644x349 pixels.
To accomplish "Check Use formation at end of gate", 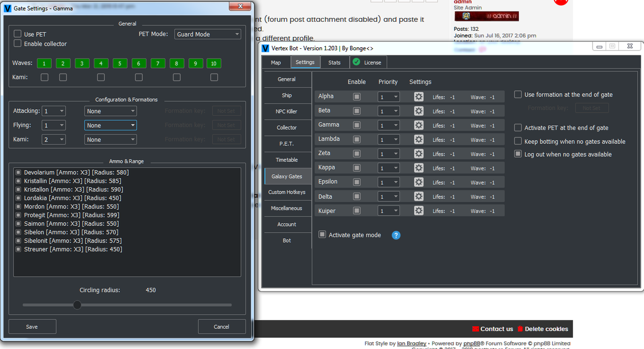I will (x=518, y=94).
